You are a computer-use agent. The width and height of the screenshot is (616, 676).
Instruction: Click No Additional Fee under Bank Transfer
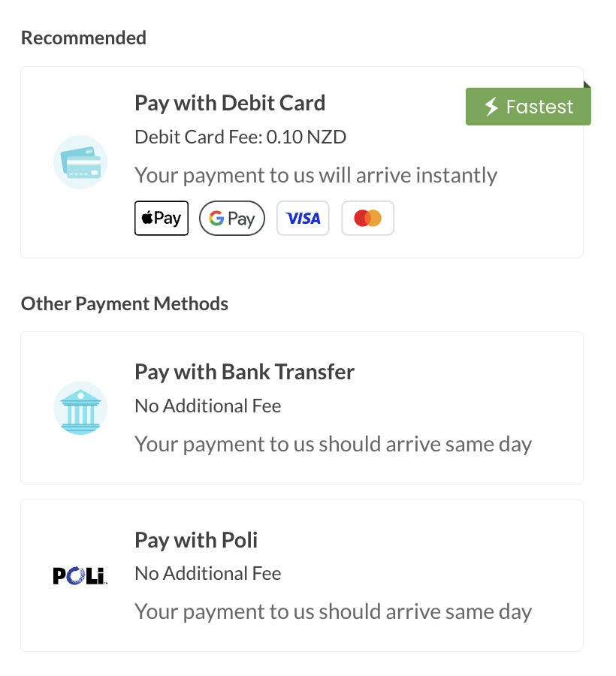(208, 406)
